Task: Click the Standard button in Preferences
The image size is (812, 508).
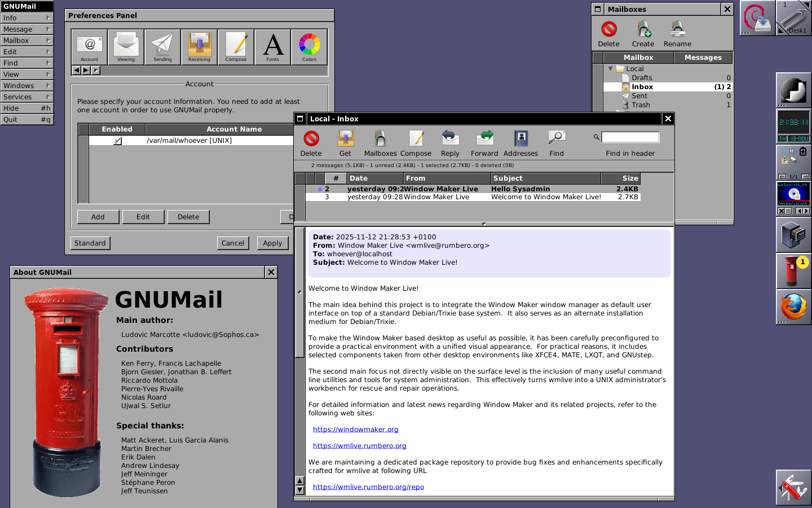Action: point(90,243)
